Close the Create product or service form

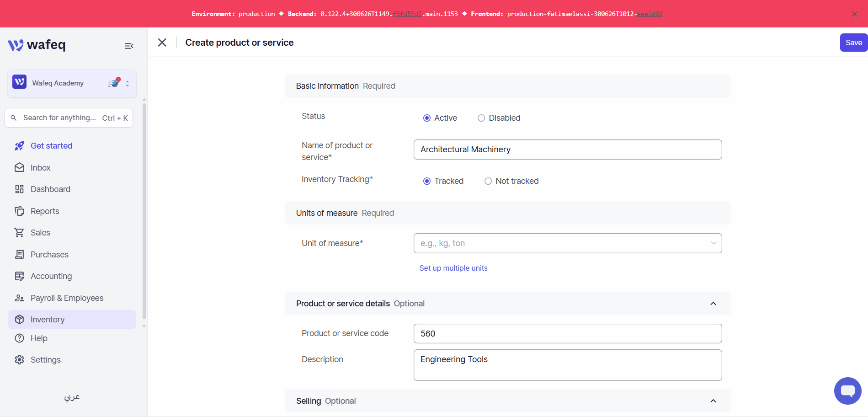tap(162, 43)
